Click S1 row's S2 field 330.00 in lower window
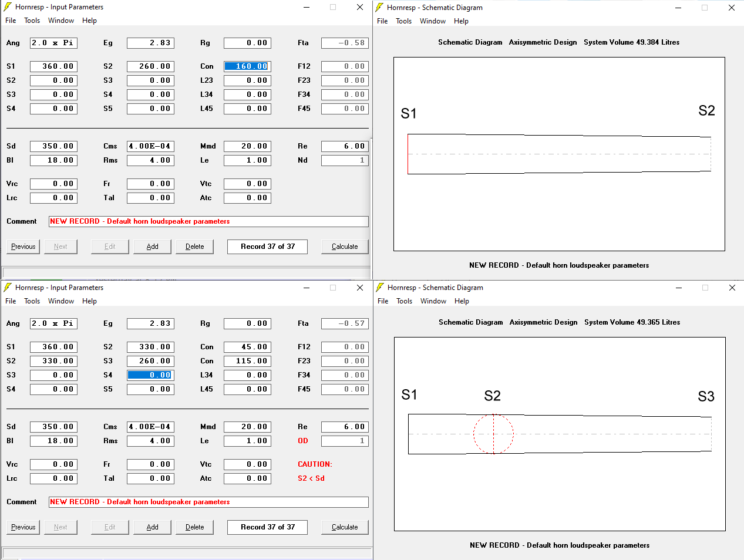 coord(150,347)
